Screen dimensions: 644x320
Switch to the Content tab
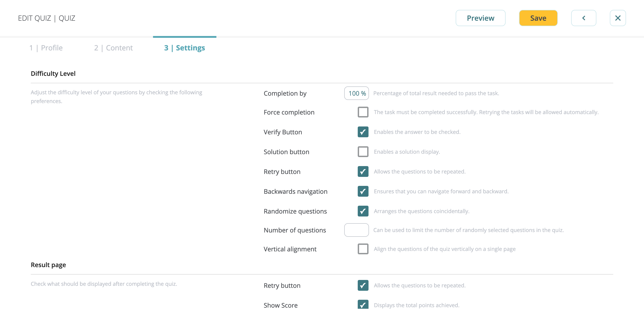tap(113, 48)
